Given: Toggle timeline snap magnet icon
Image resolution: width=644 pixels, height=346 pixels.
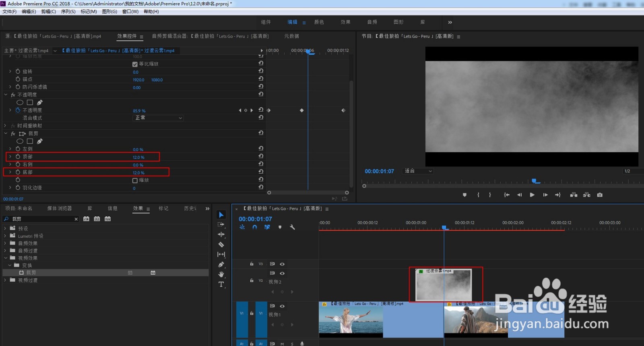Looking at the screenshot, I should pyautogui.click(x=255, y=227).
